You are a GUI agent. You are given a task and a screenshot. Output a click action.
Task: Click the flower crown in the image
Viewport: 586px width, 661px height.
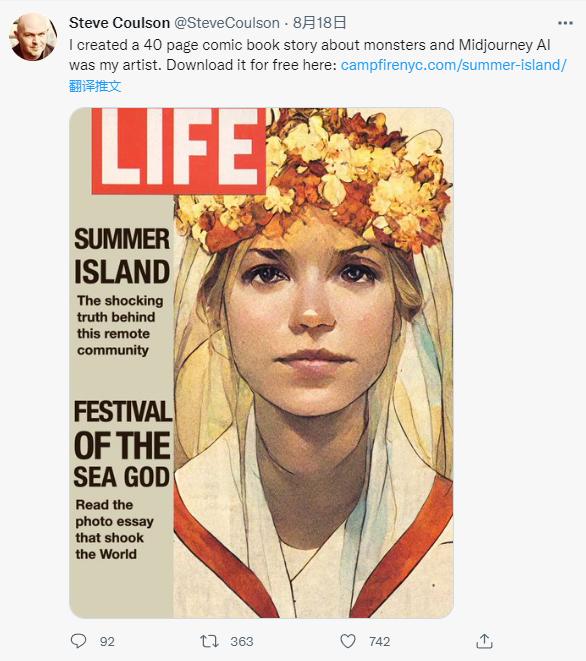314,177
